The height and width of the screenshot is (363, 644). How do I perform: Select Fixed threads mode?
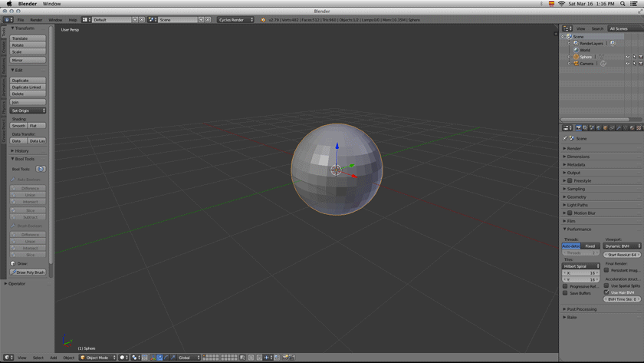coord(590,246)
